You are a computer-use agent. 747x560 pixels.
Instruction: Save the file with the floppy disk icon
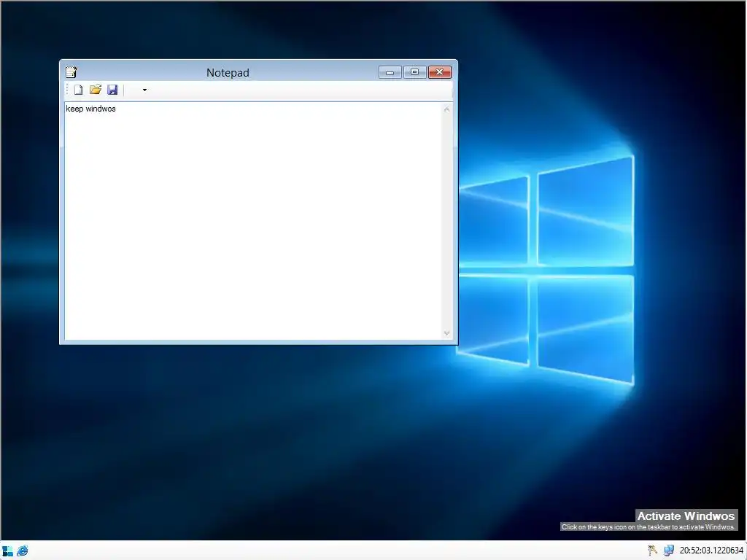112,90
